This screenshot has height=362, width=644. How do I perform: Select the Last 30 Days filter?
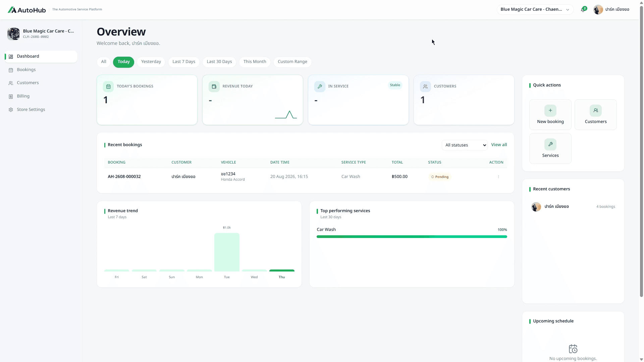point(219,62)
